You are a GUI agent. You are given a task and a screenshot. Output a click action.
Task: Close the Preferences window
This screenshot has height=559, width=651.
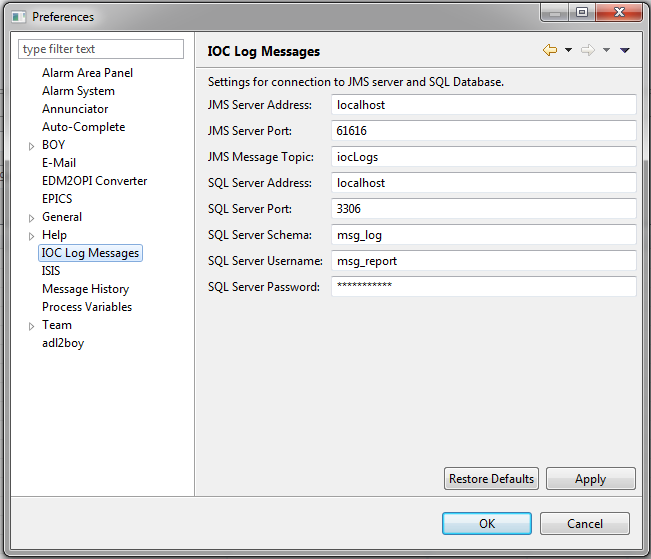pyautogui.click(x=619, y=12)
